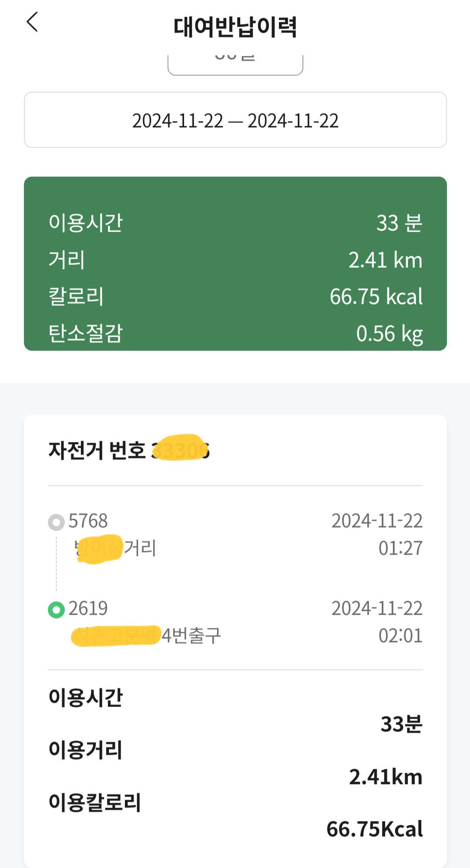This screenshot has width=470, height=868.
Task: Click the green return station circle icon
Action: pyautogui.click(x=56, y=609)
